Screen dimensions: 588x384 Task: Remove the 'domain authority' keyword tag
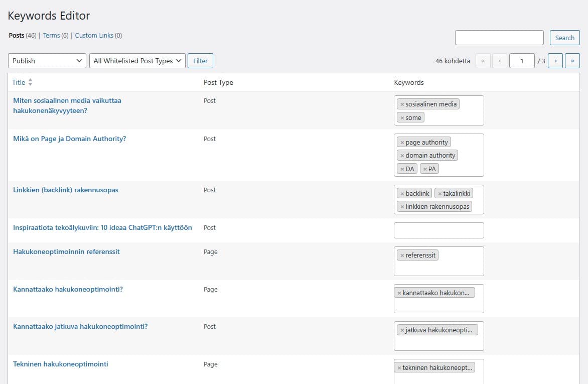402,156
